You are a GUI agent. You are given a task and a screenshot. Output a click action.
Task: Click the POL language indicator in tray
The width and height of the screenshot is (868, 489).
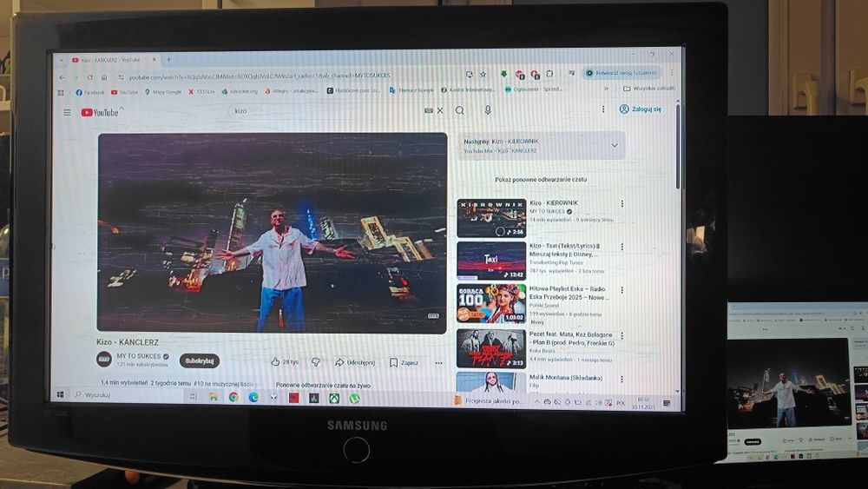[621, 403]
